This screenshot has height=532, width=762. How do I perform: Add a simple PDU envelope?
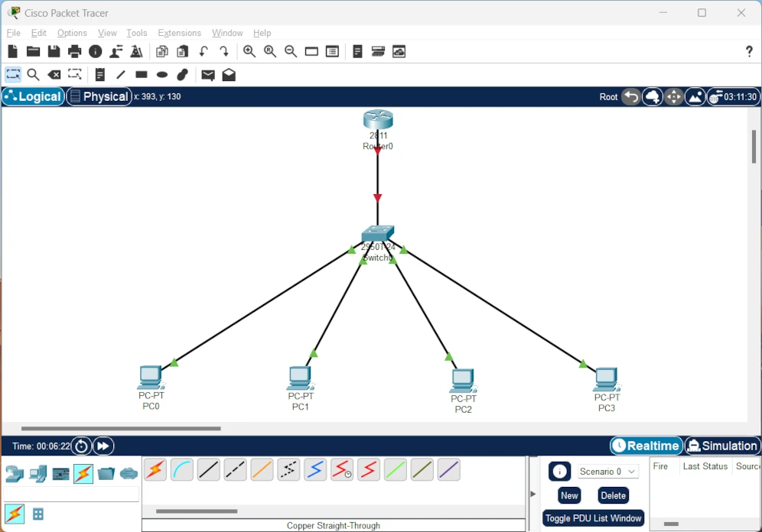tap(208, 75)
